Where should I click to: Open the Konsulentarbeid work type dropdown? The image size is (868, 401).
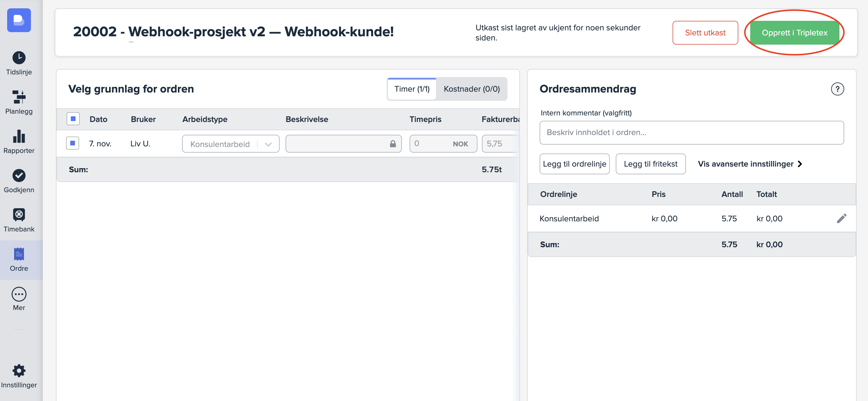point(231,144)
